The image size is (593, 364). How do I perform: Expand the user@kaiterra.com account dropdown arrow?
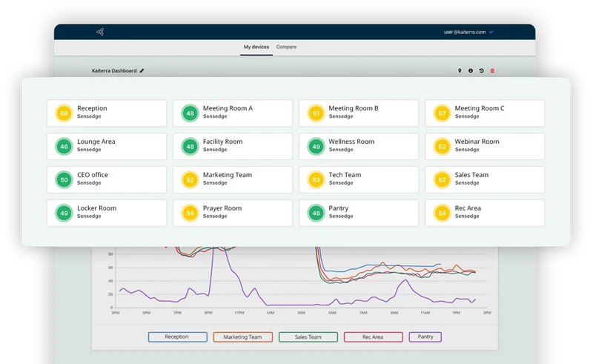tap(491, 32)
